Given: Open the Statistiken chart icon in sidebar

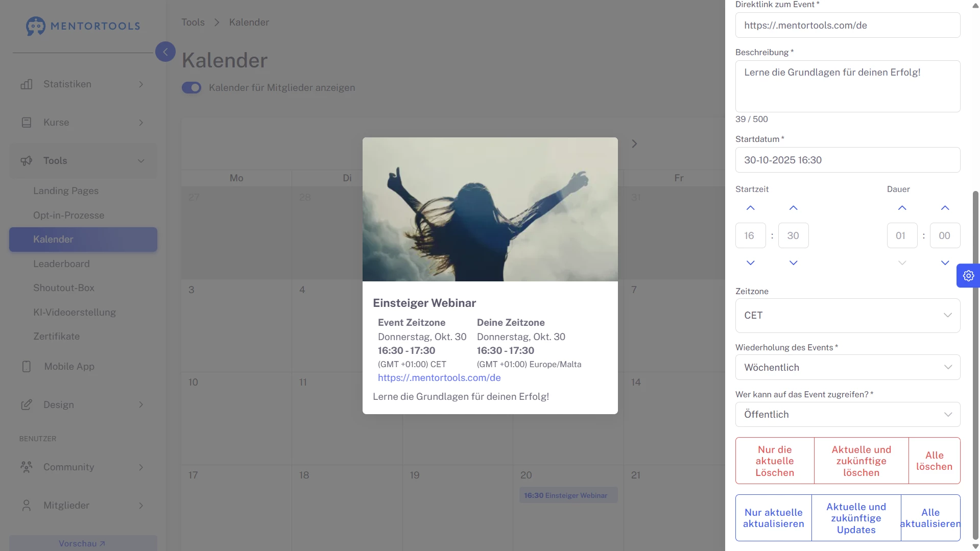Looking at the screenshot, I should 26,84.
